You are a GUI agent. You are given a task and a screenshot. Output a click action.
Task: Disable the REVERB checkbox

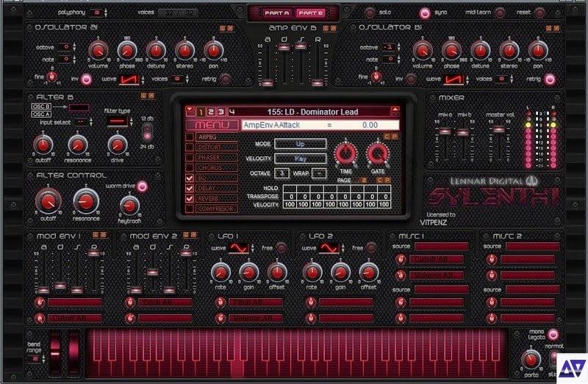point(190,198)
